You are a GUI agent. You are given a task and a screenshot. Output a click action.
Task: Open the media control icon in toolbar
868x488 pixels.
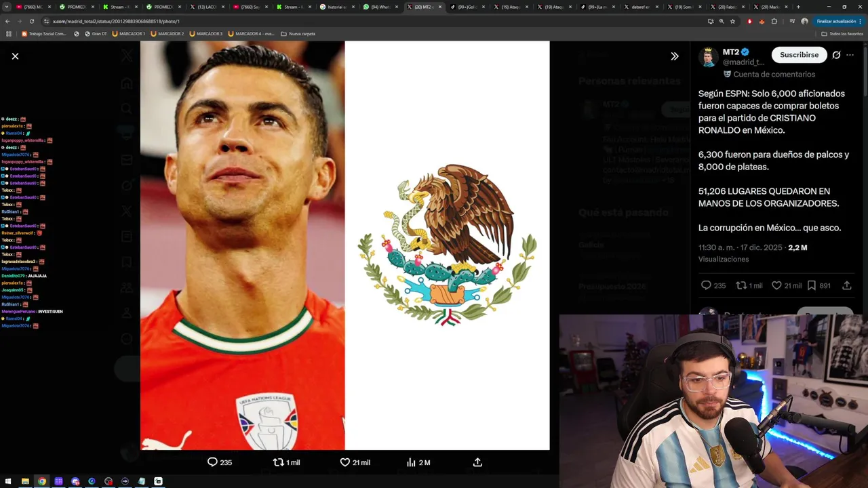click(x=791, y=21)
